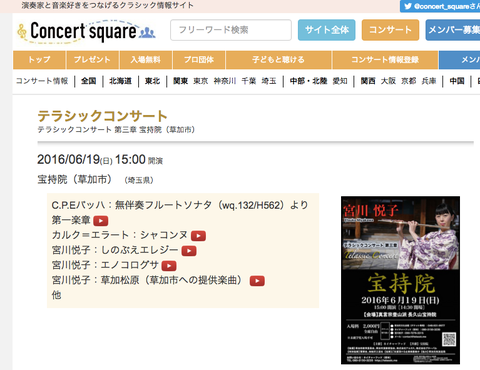Play the C.P.E. Bach flute sonata video
Screen dimensions: 480x370
coord(101,221)
